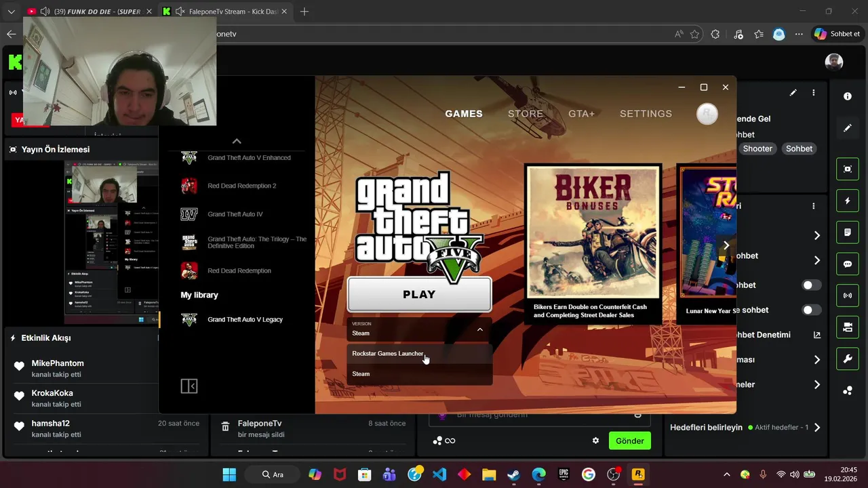
Task: Select Grand Theft Auto V Enhanced icon in sidebar
Action: [x=189, y=158]
